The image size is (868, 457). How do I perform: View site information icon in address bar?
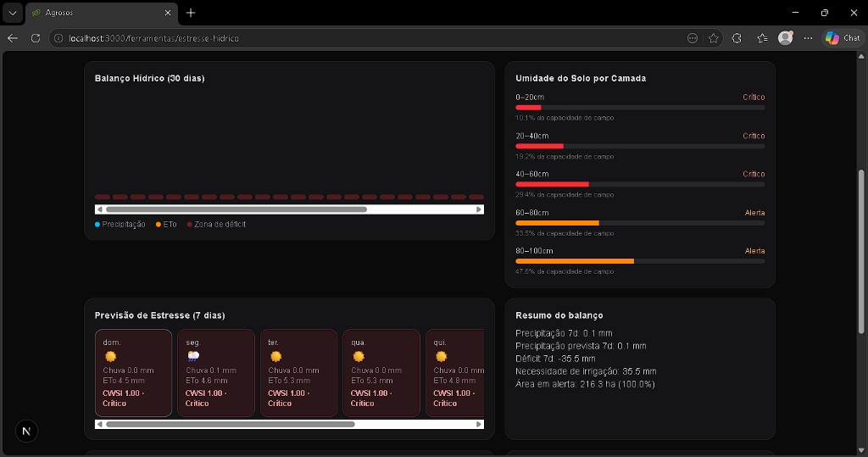(58, 38)
